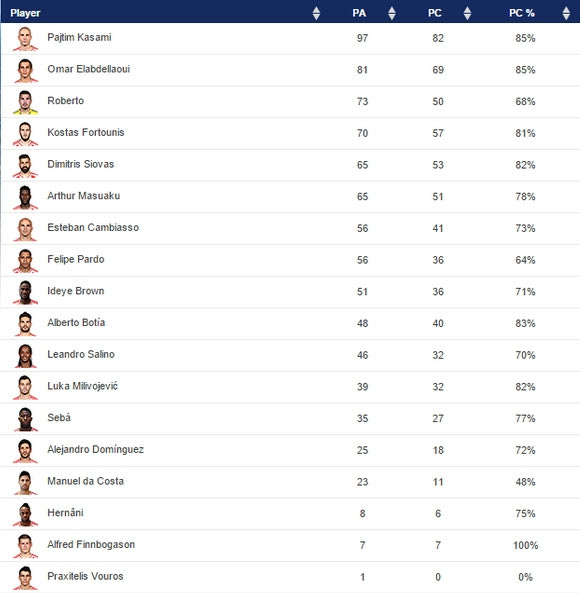Click Roberto's goalkeeper avatar
Viewport: 580px width, 593px height.
coord(25,102)
